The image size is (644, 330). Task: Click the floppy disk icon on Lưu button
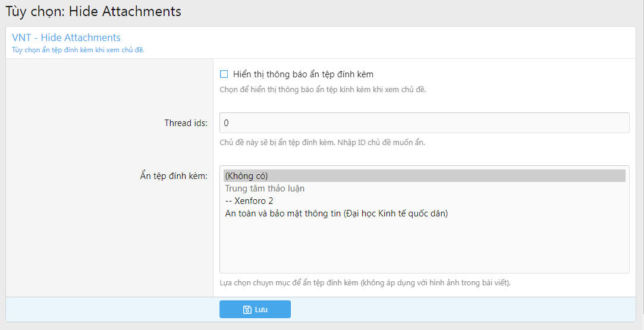(x=247, y=310)
